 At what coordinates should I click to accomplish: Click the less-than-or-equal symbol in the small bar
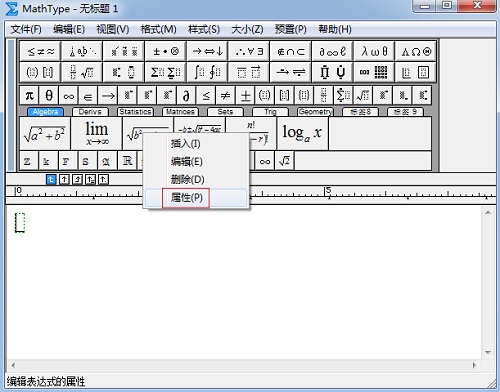click(206, 96)
